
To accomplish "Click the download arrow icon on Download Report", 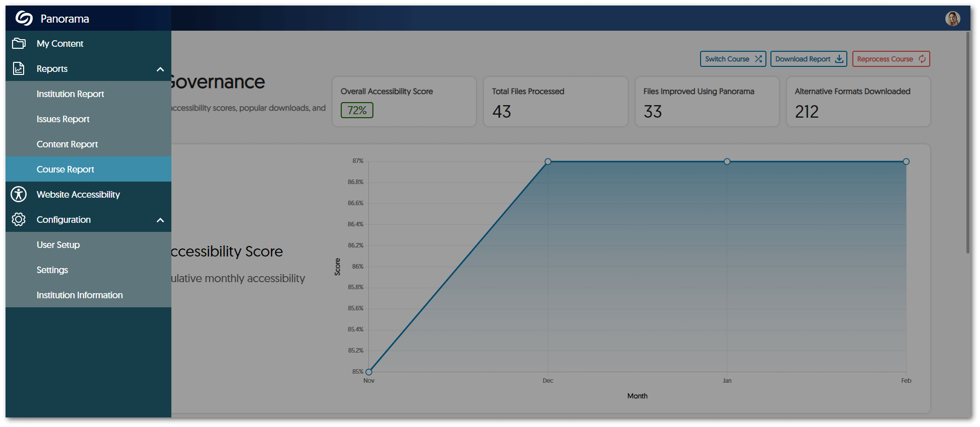I will (839, 59).
